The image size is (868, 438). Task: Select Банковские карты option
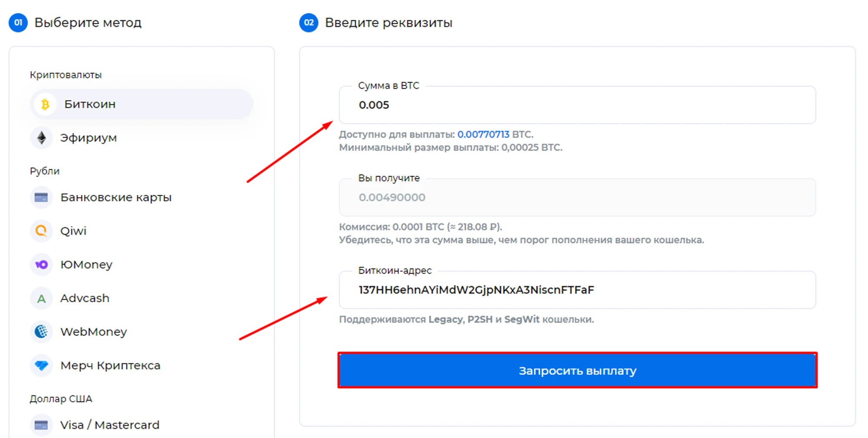coord(116,198)
